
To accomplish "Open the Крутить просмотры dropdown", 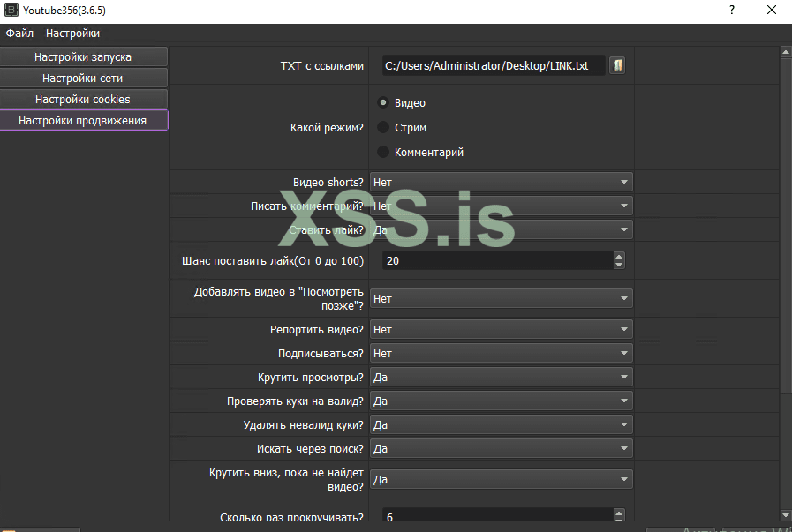I will tap(501, 377).
